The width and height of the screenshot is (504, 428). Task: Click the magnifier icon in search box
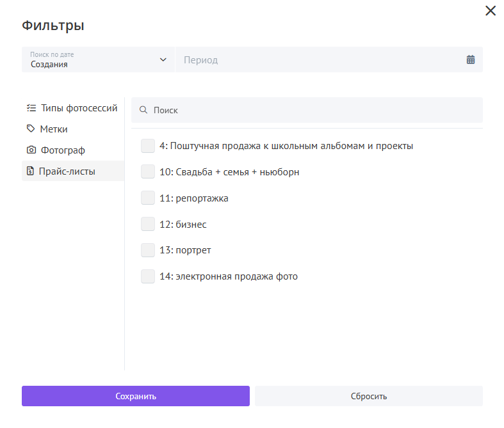click(x=143, y=110)
